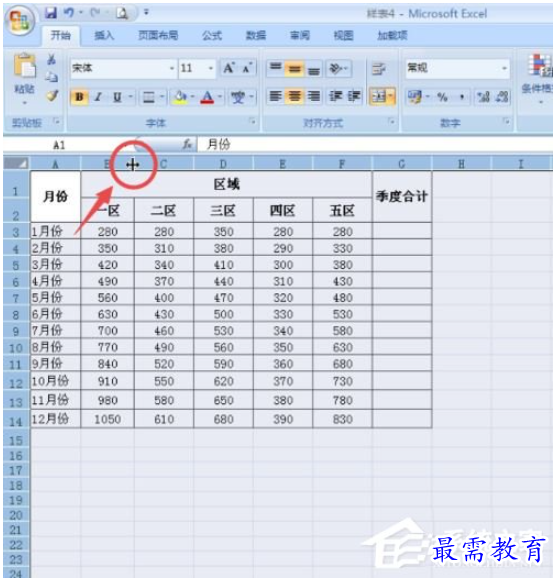Toggle Wrap Text
This screenshot has height=581, width=554.
[x=379, y=69]
